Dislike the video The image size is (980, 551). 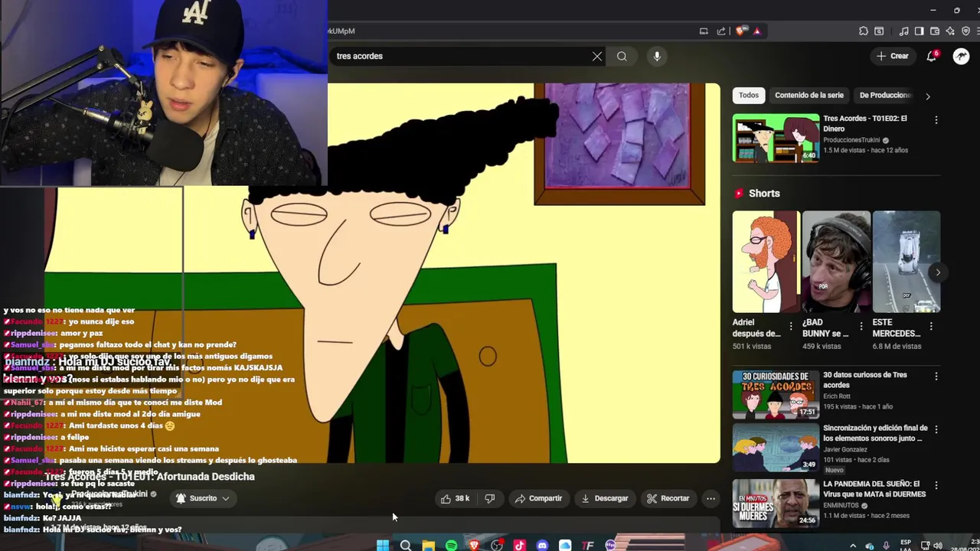(490, 498)
